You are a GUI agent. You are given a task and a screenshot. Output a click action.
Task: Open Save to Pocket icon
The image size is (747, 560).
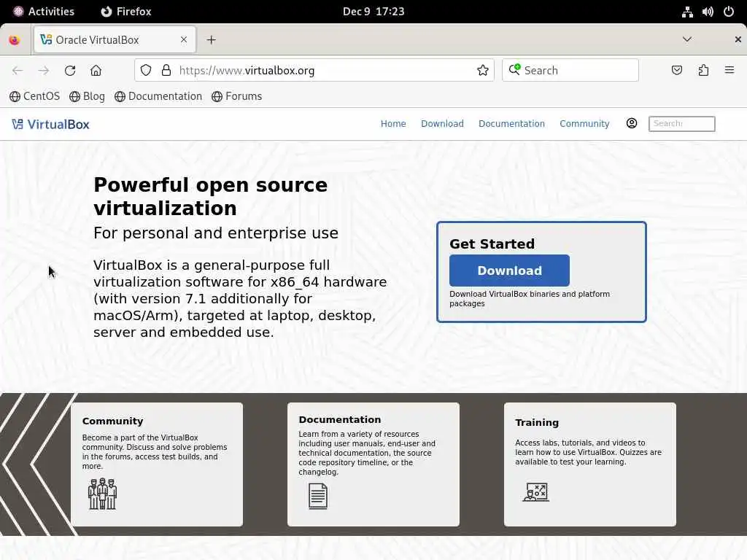click(x=676, y=71)
